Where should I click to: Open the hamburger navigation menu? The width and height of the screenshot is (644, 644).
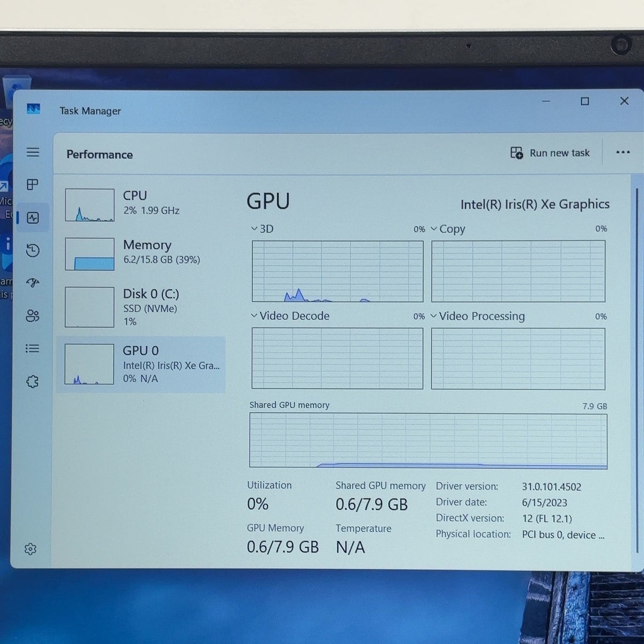coord(33,152)
